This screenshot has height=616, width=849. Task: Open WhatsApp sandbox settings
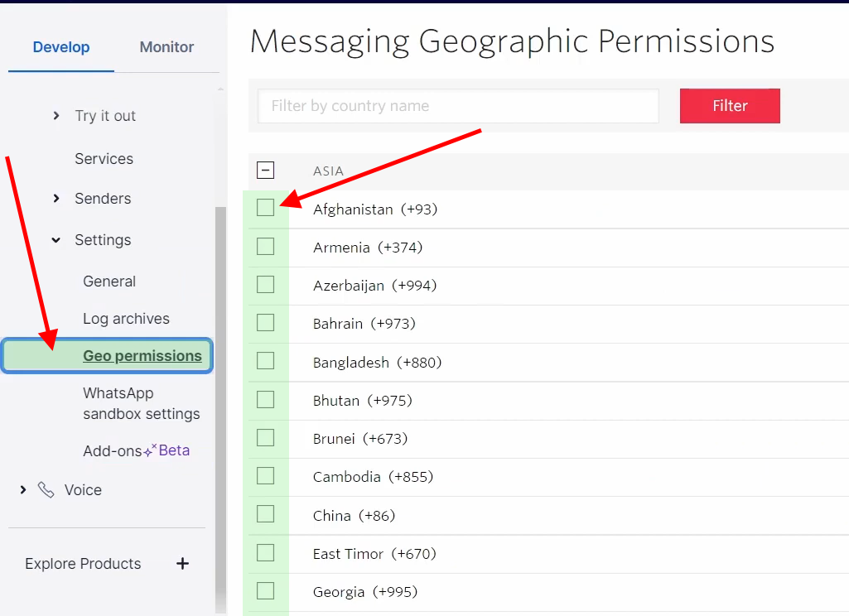click(141, 403)
